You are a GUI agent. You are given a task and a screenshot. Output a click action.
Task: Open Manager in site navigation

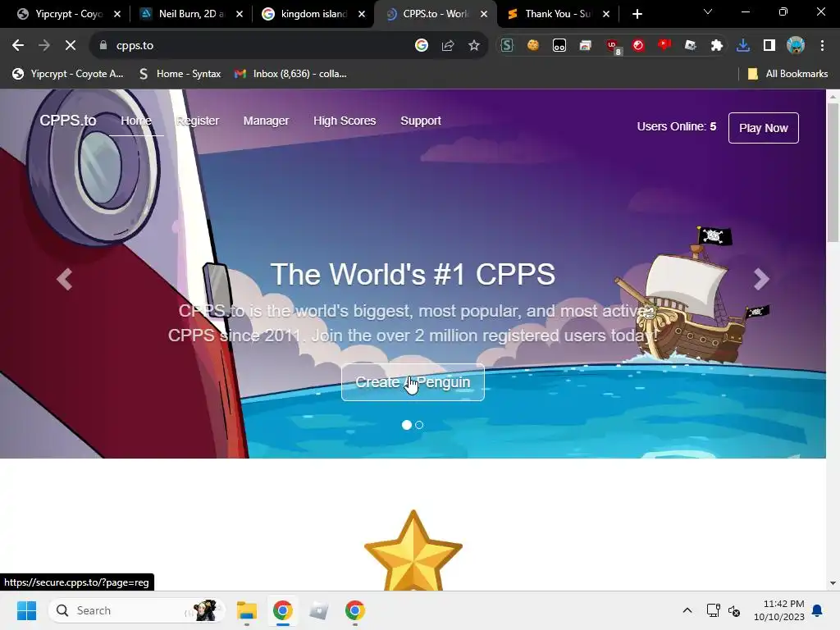point(266,121)
